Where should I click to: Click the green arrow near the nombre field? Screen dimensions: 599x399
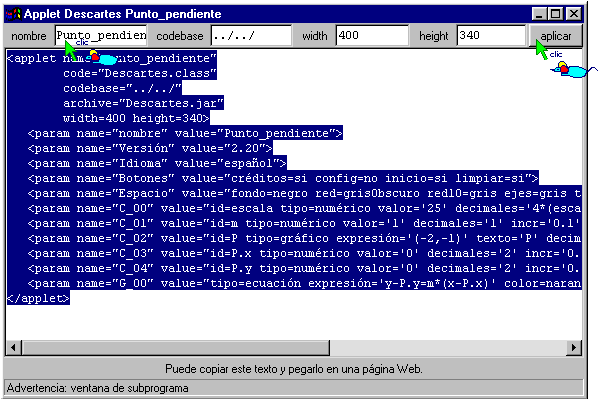point(70,50)
